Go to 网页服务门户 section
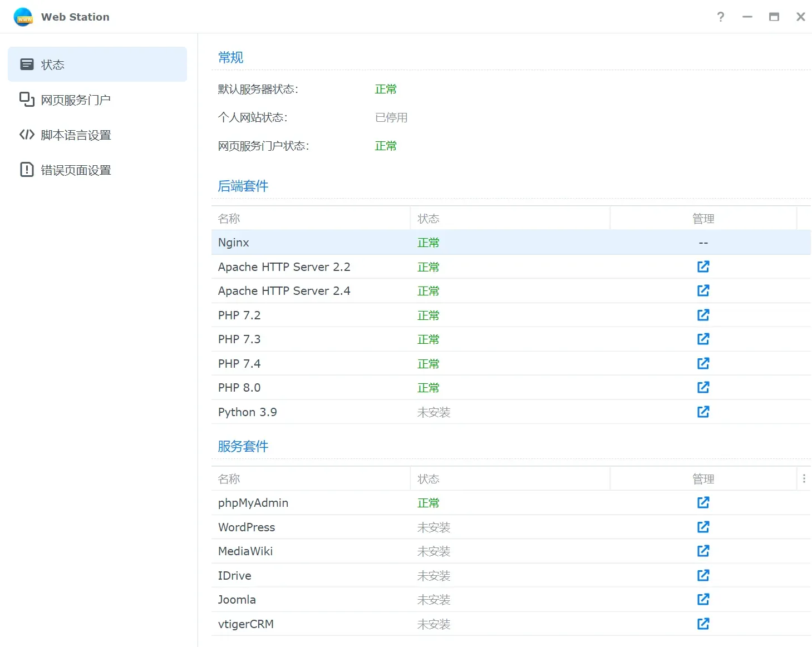 [x=97, y=100]
